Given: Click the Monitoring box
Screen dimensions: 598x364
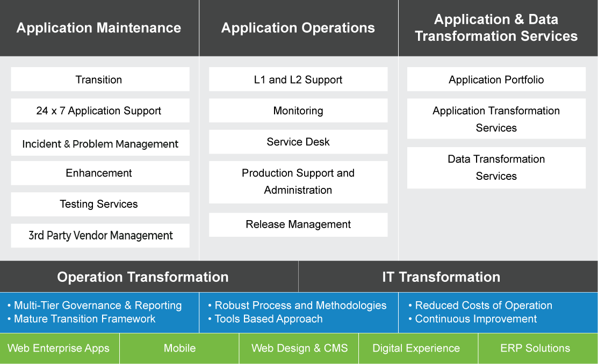Looking at the screenshot, I should pyautogui.click(x=298, y=111).
